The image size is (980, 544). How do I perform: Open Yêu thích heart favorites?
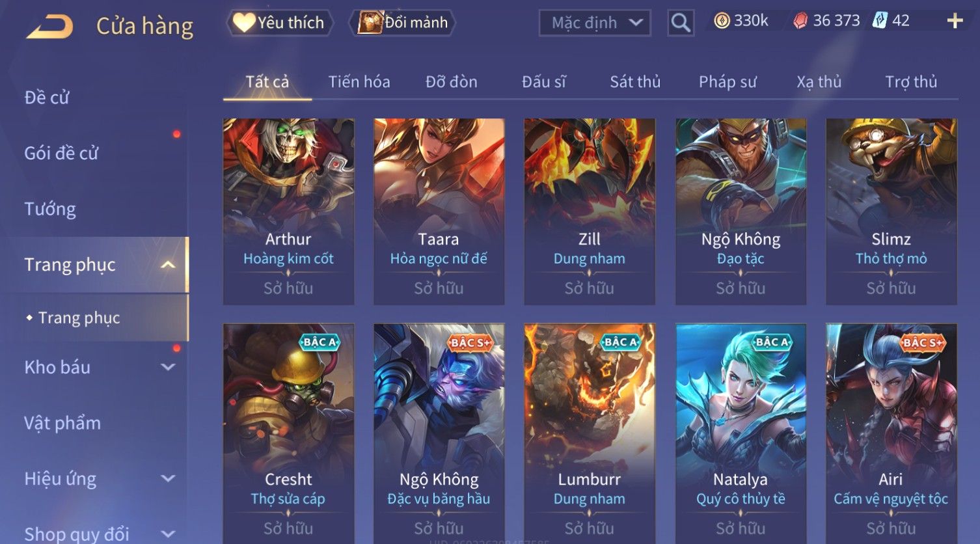coord(280,23)
